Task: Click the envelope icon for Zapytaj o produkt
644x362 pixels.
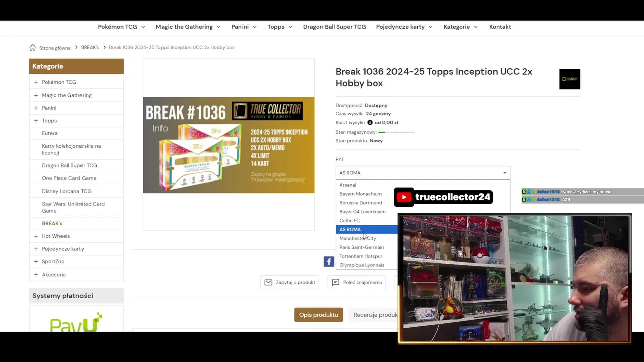Action: coord(268,282)
